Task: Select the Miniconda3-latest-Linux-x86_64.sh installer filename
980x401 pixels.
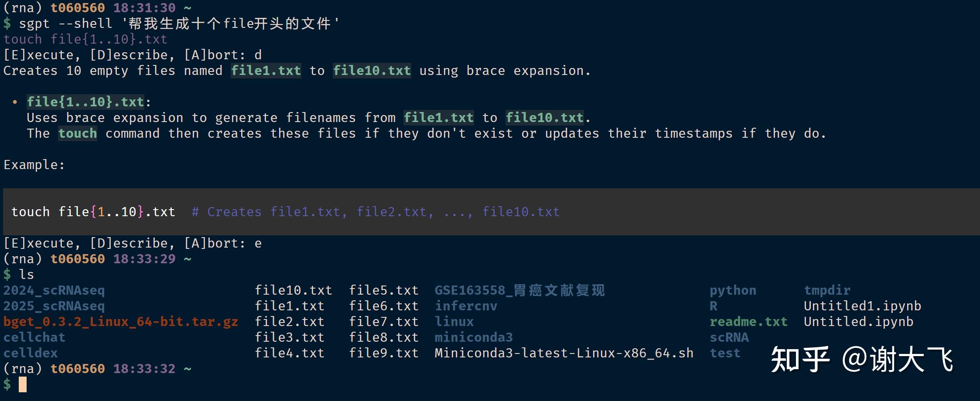Action: [564, 353]
